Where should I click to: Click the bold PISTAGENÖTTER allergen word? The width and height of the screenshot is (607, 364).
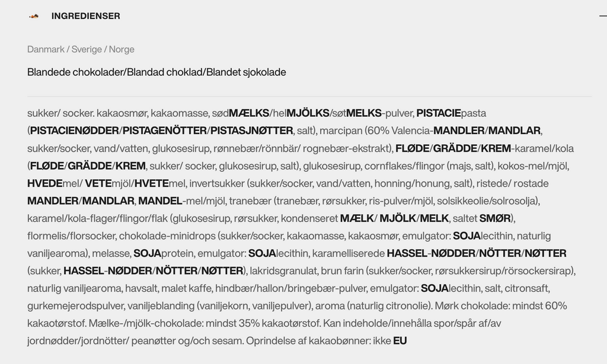point(165,130)
